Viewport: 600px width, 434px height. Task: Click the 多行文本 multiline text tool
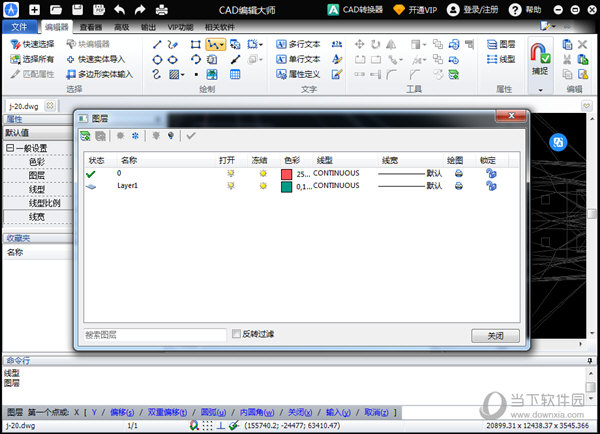pos(298,44)
